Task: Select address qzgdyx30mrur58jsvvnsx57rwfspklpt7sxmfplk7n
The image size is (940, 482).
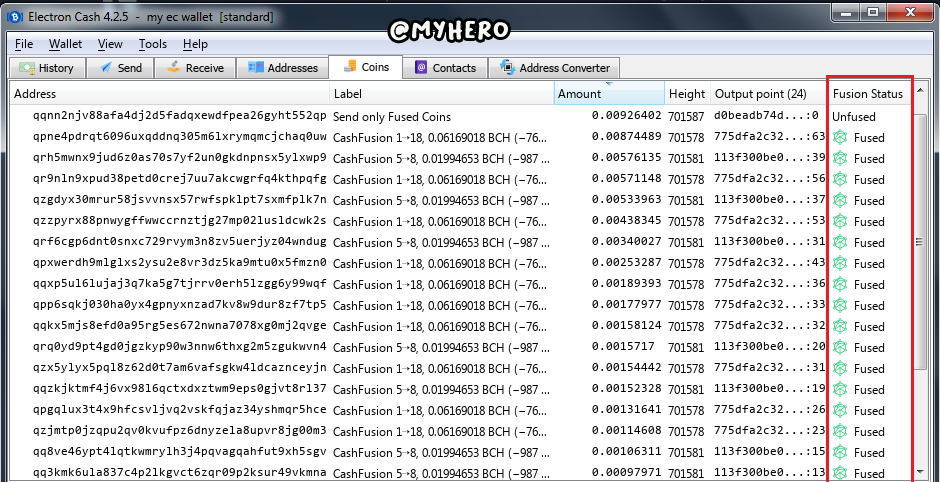Action: tap(180, 200)
